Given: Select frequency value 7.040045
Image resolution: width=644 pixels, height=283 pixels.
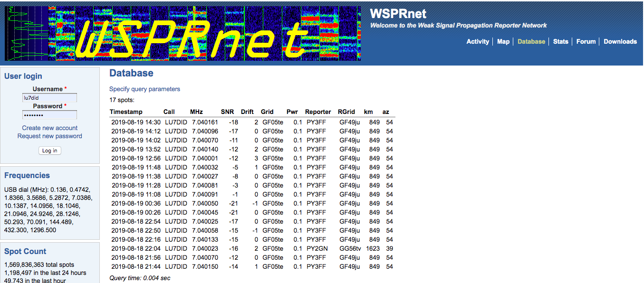Looking at the screenshot, I should tap(205, 212).
